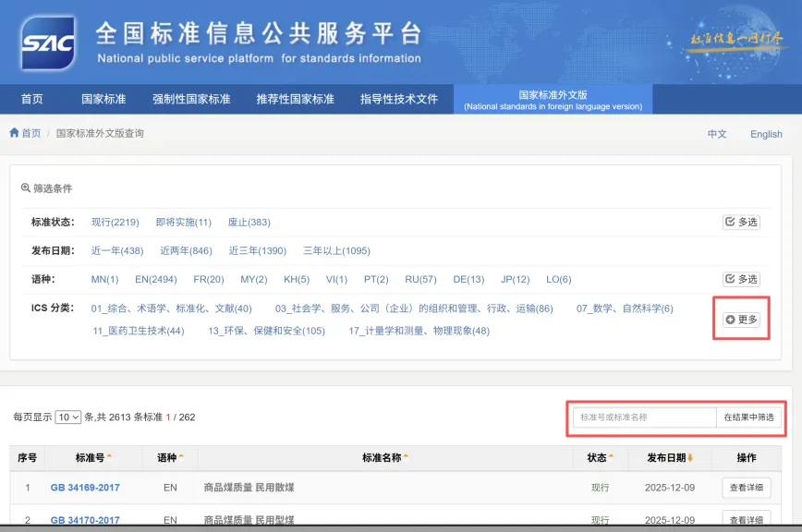Filter by status 即将实施(11)

[183, 222]
